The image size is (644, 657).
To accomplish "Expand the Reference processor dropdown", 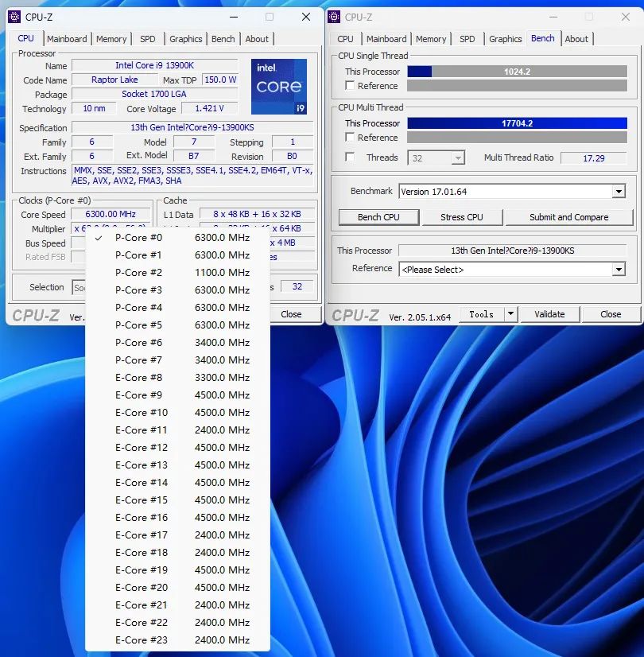I will (x=619, y=270).
